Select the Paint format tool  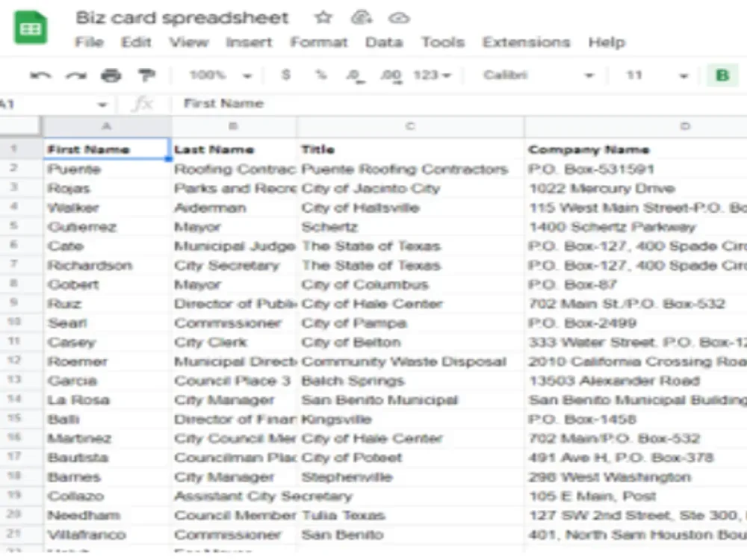coord(146,75)
